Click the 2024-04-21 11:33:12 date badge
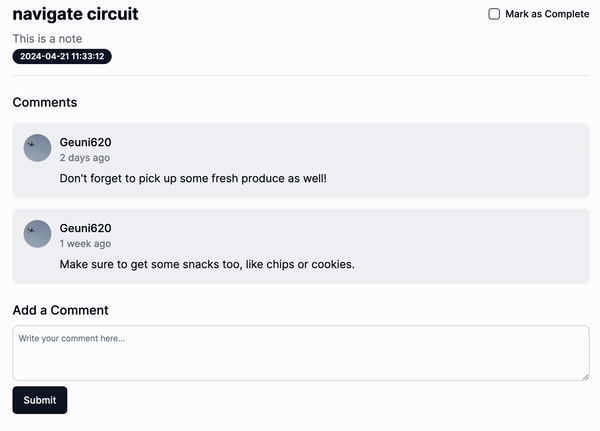Image resolution: width=600 pixels, height=431 pixels. coord(62,57)
